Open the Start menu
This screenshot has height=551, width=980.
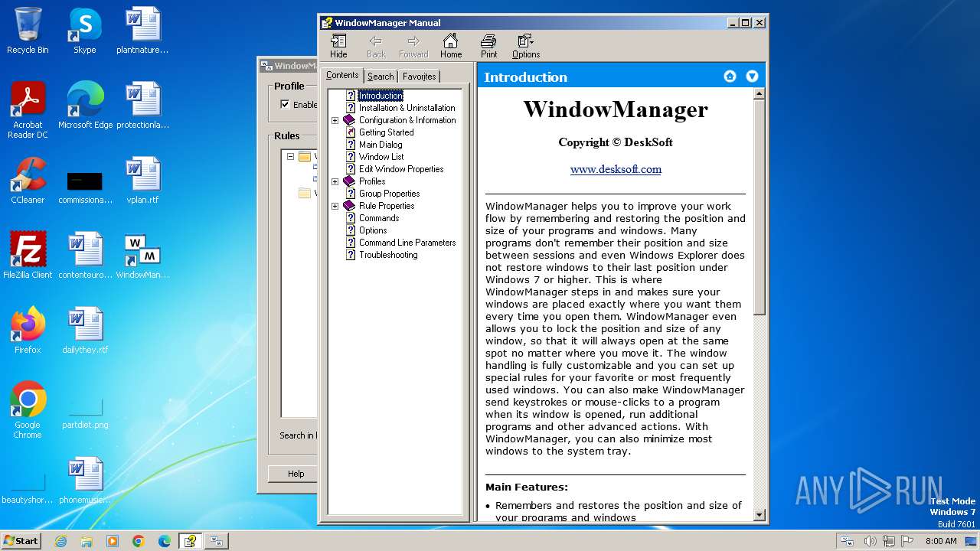click(21, 541)
